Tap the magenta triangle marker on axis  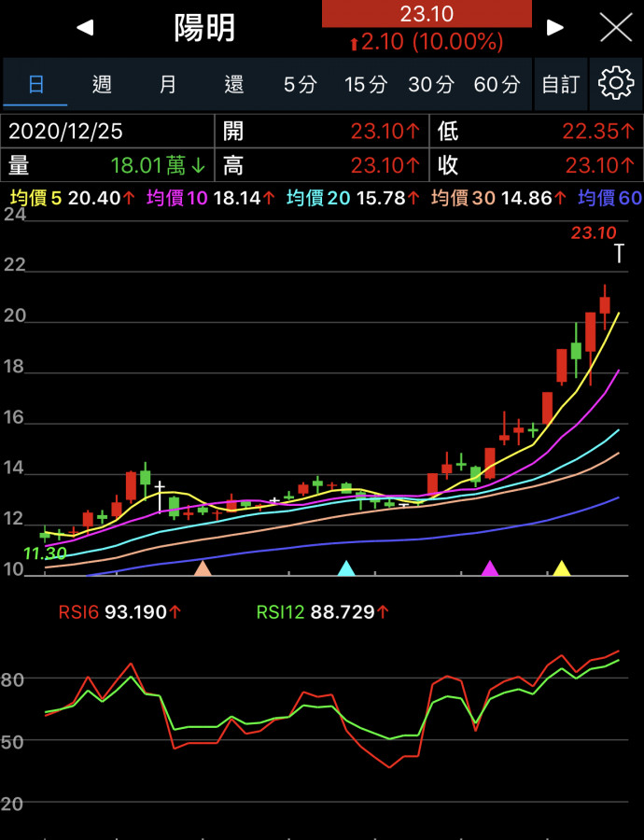point(490,567)
